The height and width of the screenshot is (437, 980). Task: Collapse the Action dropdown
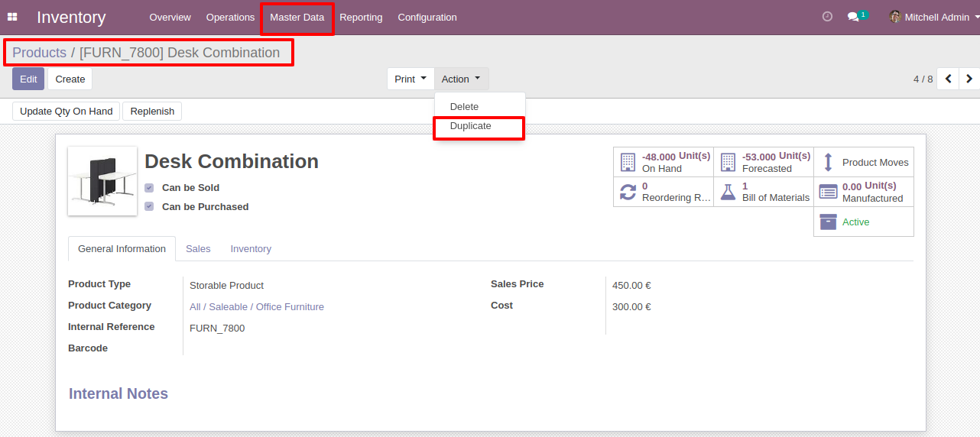(462, 79)
